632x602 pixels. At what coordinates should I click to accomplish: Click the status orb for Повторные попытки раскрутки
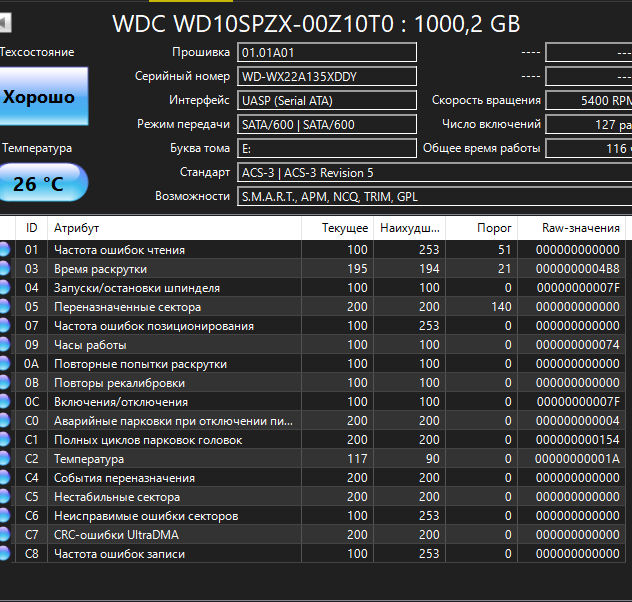[x=4, y=364]
